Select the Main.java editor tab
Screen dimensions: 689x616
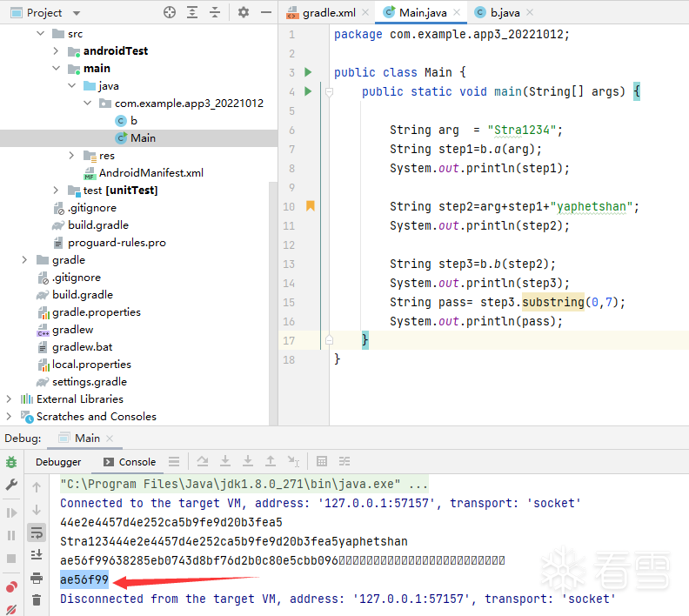click(x=423, y=13)
